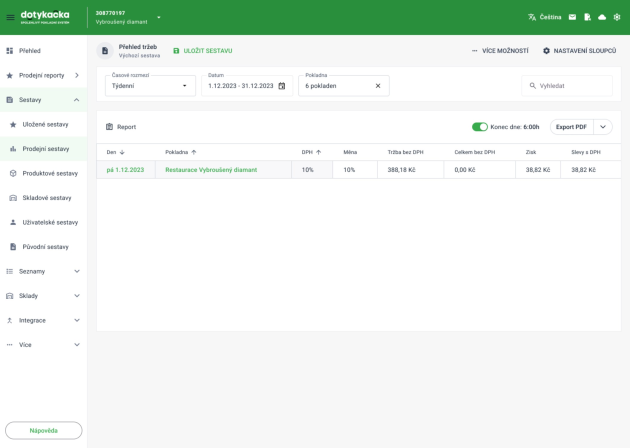Click the Tržba bez DPH column header
Screen dimensions: 630x448
click(405, 152)
